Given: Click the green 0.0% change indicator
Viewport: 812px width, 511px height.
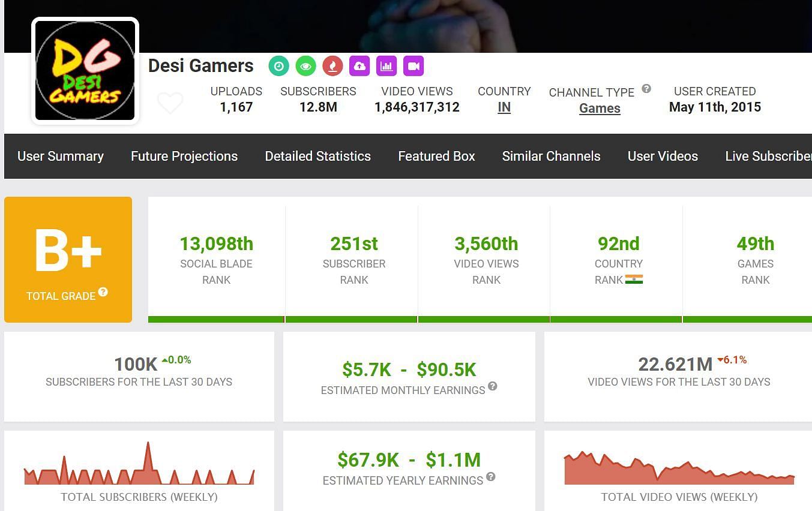Looking at the screenshot, I should [176, 360].
